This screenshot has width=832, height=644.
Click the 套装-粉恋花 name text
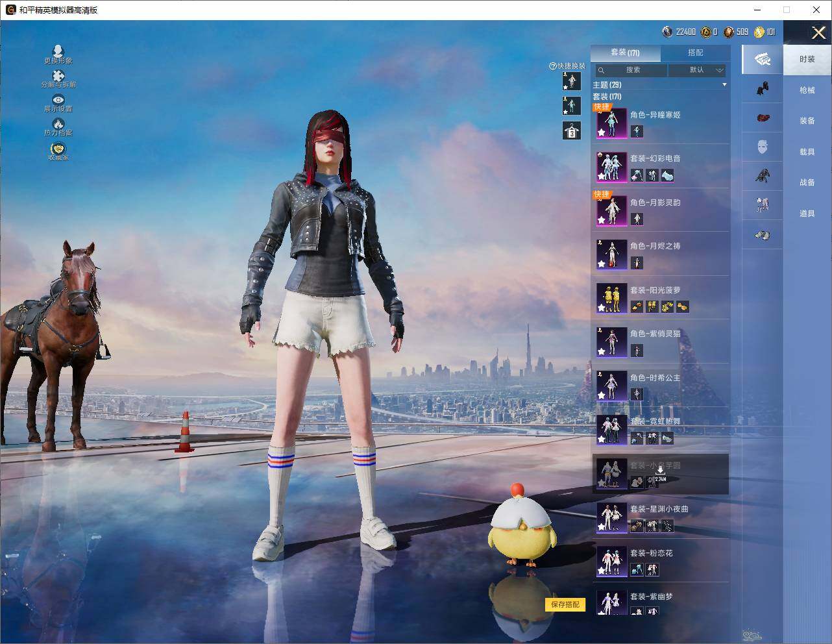652,553
